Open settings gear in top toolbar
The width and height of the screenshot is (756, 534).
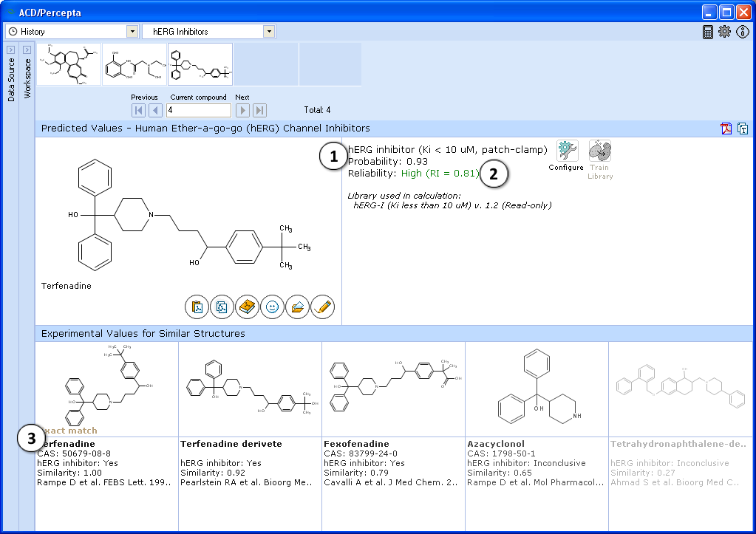[x=724, y=31]
